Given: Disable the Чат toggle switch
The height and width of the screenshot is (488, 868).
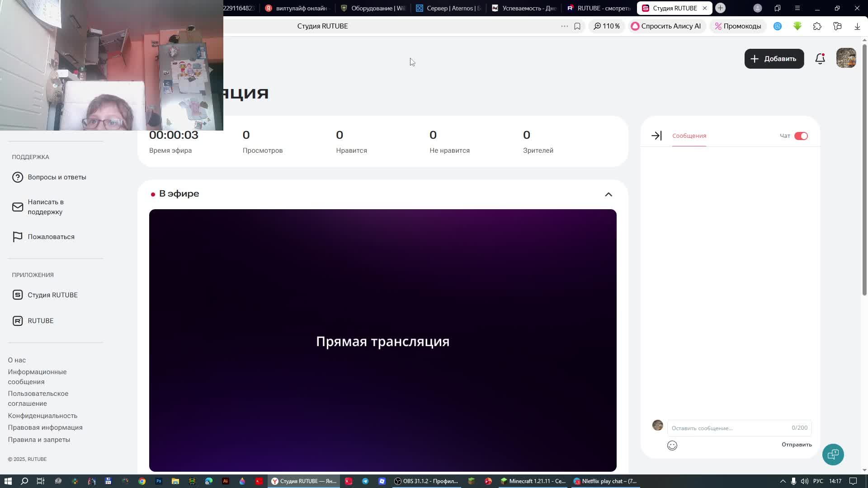Looking at the screenshot, I should (801, 136).
